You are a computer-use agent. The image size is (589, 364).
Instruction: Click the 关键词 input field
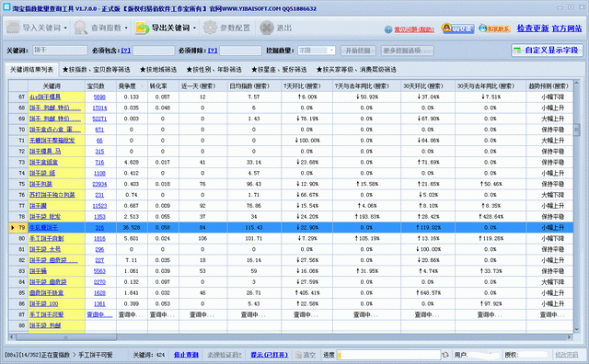60,51
